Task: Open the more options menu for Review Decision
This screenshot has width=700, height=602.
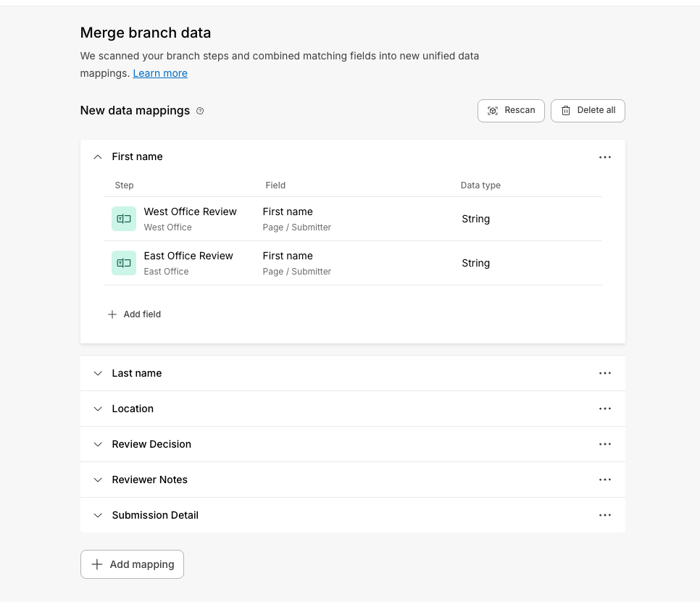Action: click(x=605, y=444)
